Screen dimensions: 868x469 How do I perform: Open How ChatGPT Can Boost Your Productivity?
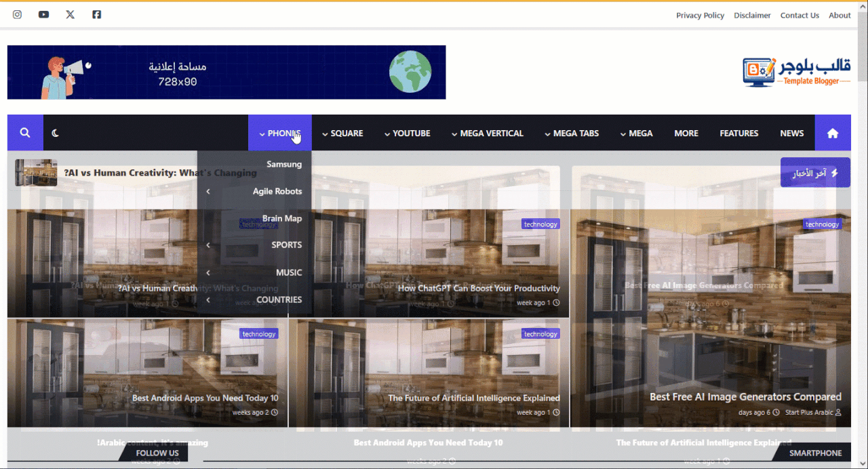[x=479, y=288]
